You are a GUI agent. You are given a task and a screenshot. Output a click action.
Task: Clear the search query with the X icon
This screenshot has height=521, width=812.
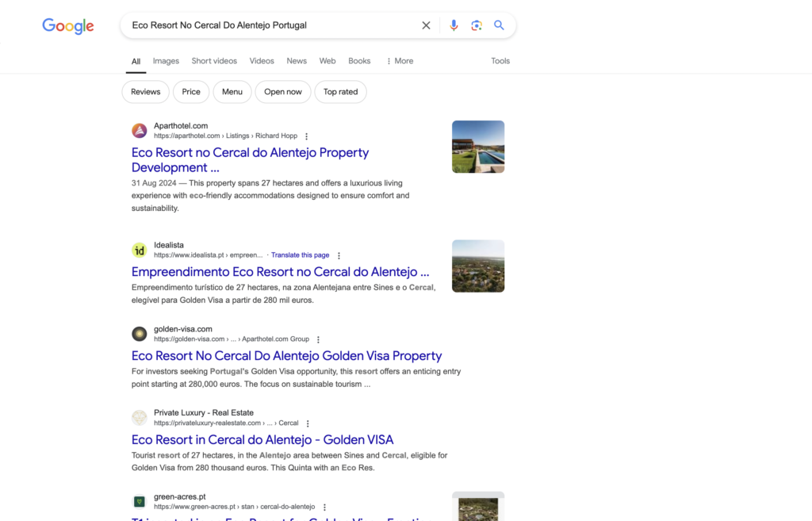(x=426, y=25)
